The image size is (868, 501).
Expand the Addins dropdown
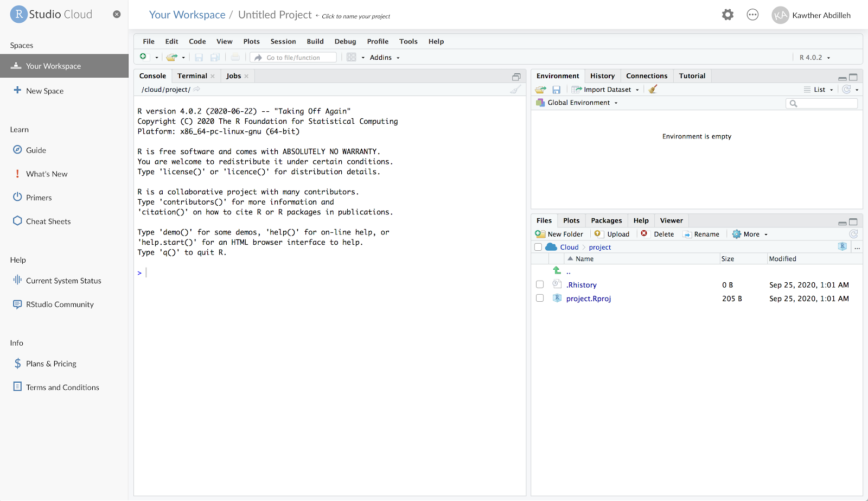coord(384,58)
